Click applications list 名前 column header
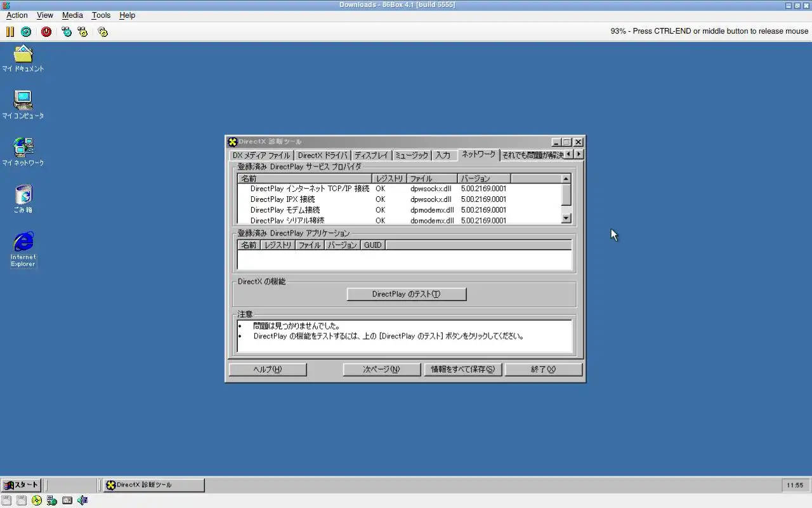This screenshot has height=508, width=812. [x=249, y=244]
